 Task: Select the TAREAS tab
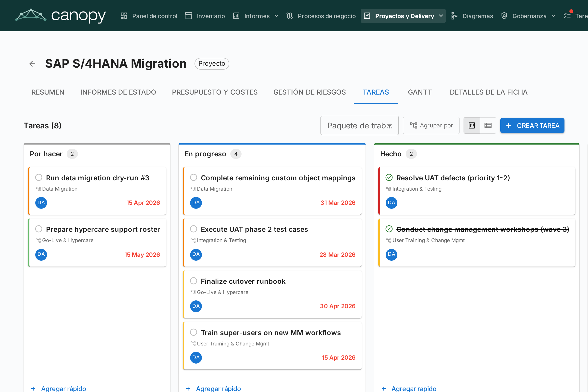(x=376, y=92)
